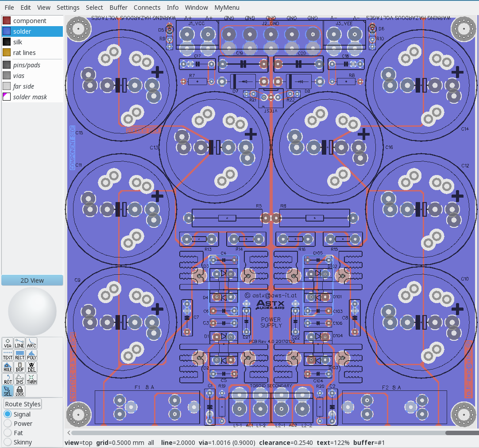Select the silk layer name
The height and width of the screenshot is (448, 479).
coord(17,42)
